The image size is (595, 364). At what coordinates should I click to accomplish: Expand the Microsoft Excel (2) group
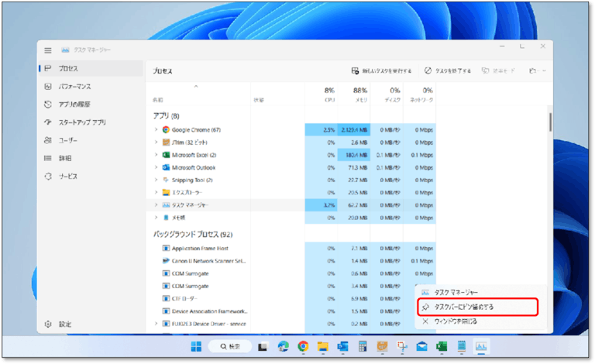156,154
